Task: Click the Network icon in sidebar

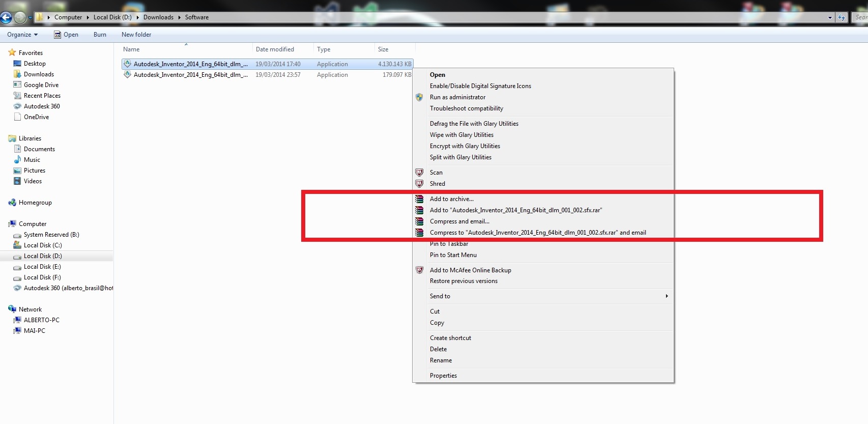Action: coord(12,309)
